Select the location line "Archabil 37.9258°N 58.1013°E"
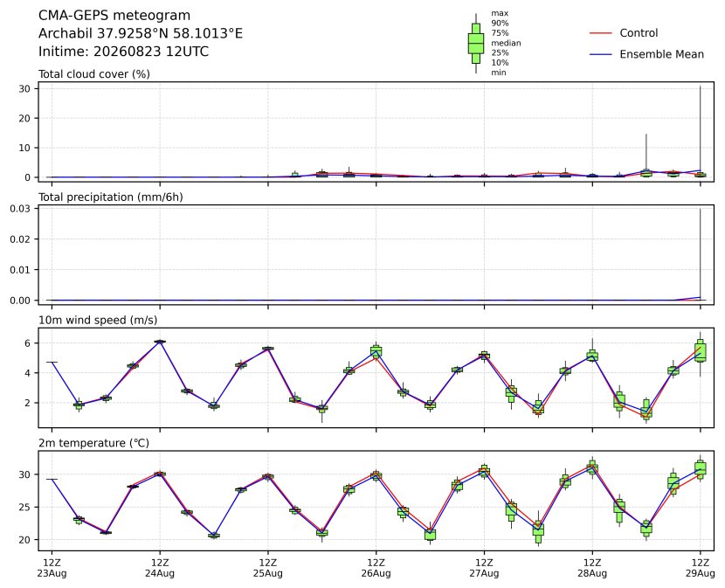The height and width of the screenshot is (588, 725). (140, 33)
